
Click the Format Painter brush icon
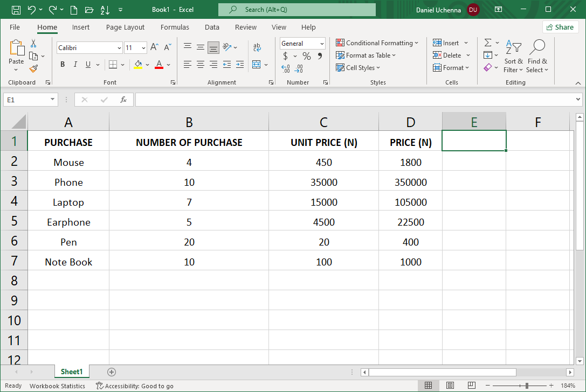[x=33, y=68]
